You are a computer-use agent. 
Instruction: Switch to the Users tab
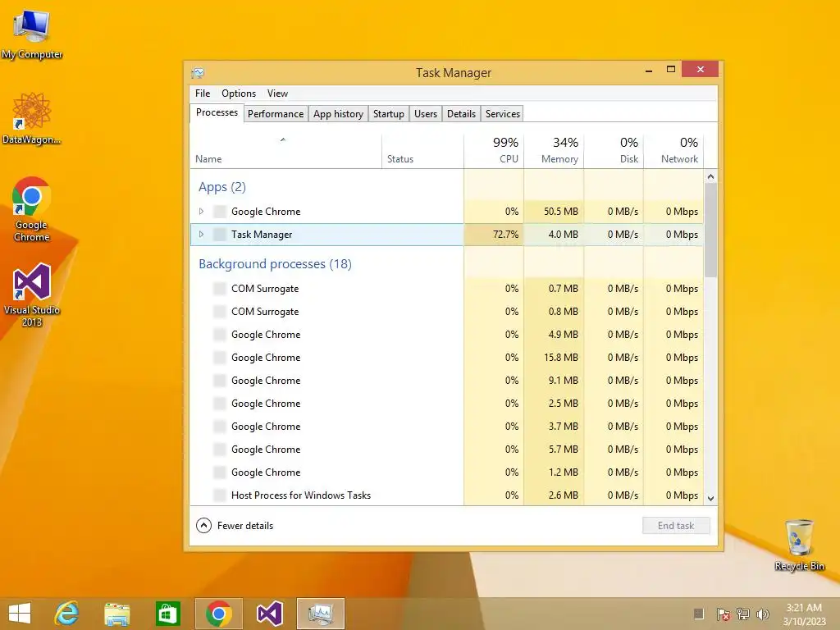[426, 113]
